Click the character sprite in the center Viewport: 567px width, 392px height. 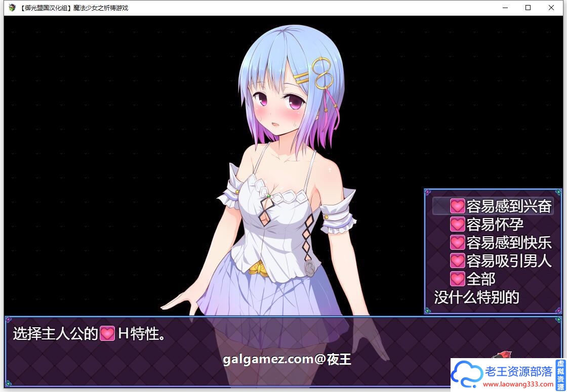pyautogui.click(x=283, y=177)
